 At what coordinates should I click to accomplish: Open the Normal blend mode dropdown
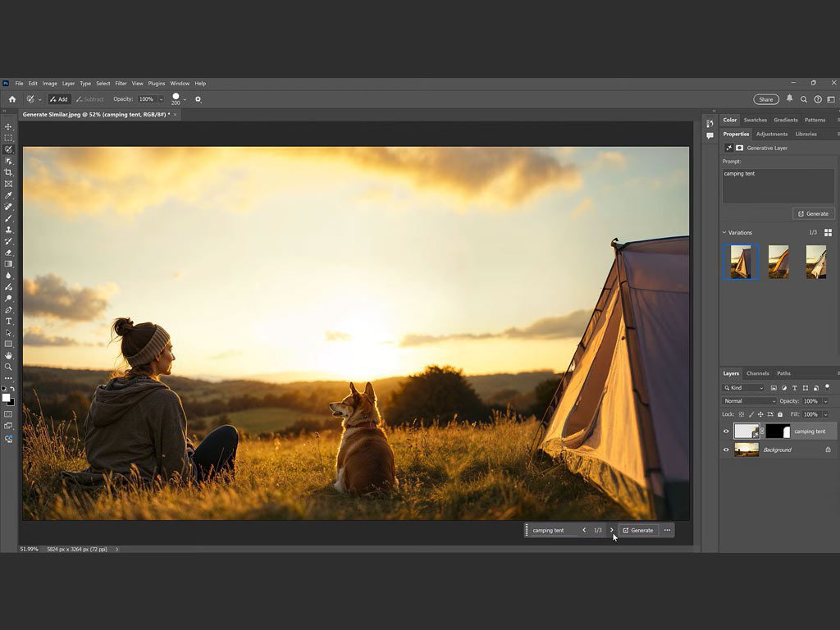pyautogui.click(x=748, y=401)
